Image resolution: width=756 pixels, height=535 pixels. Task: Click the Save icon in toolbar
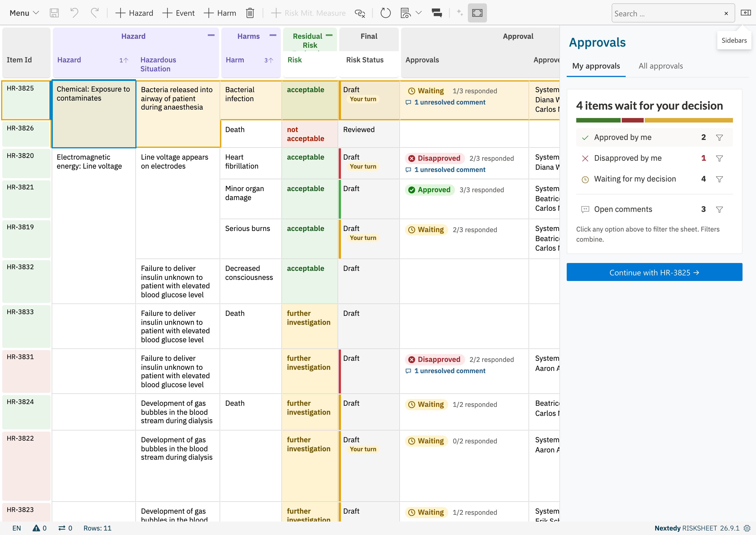tap(54, 13)
